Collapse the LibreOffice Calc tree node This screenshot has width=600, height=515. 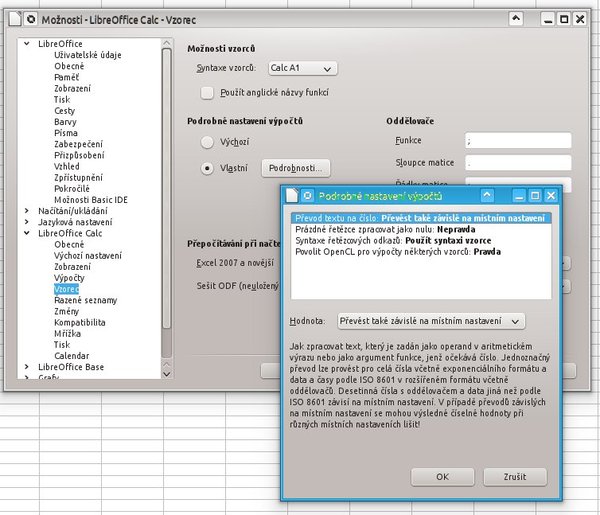tap(27, 233)
